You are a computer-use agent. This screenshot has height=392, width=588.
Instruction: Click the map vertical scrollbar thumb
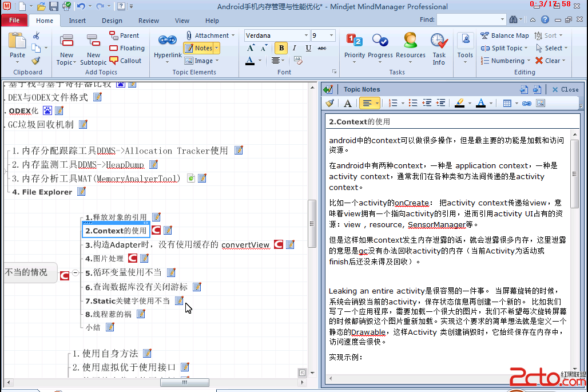[x=312, y=224]
